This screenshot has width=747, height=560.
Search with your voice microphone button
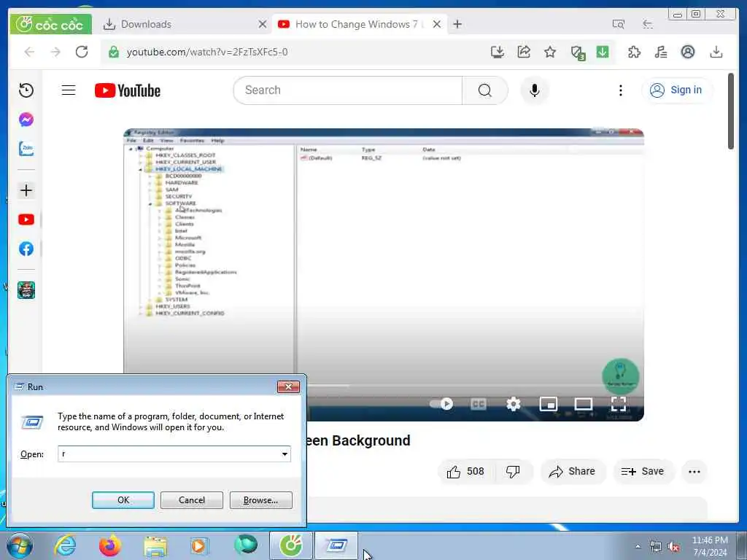(535, 90)
